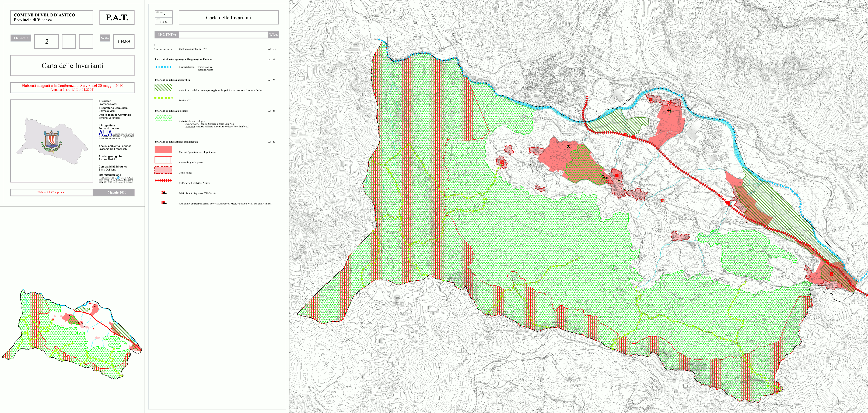The image size is (868, 413).
Task: Click the solid pink Contesti figurativi swatch
Action: [x=163, y=149]
